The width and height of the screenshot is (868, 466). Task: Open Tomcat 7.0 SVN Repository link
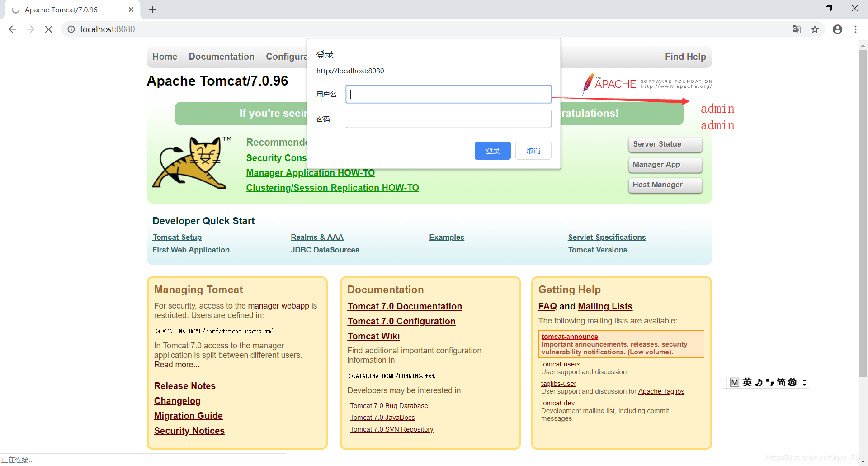(392, 429)
